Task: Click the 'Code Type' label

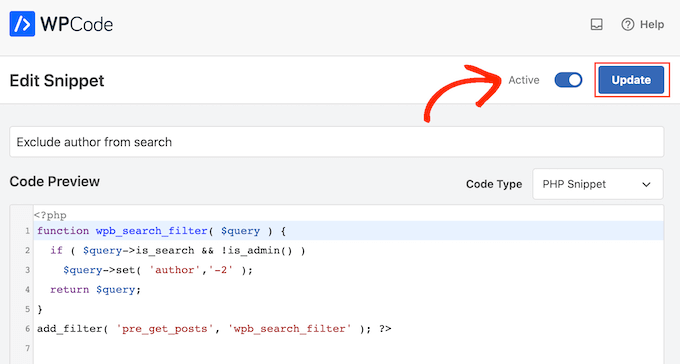Action: pos(494,184)
